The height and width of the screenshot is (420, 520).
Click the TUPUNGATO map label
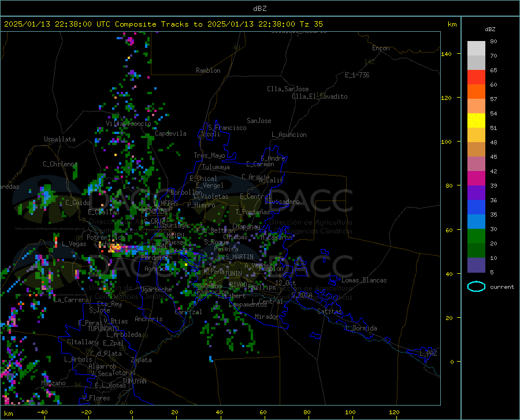tap(103, 329)
